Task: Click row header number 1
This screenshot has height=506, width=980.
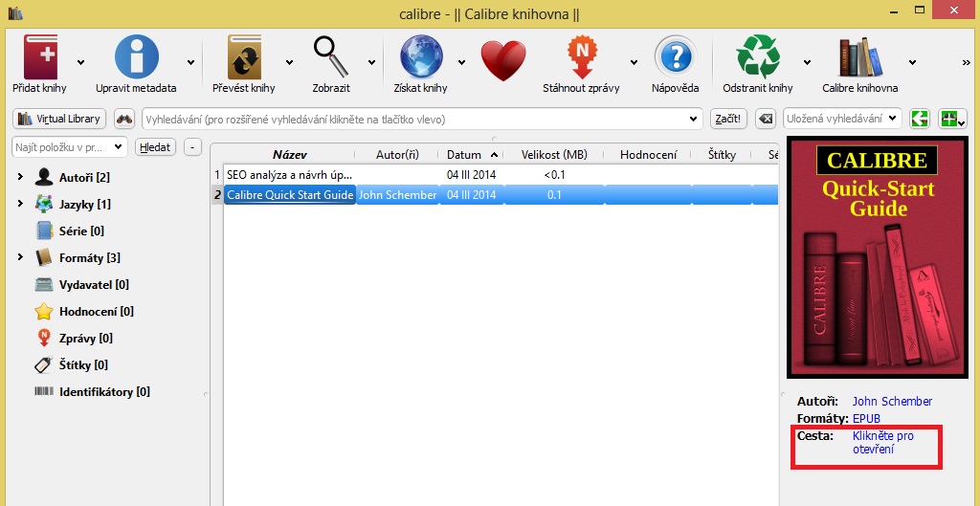Action: (217, 175)
